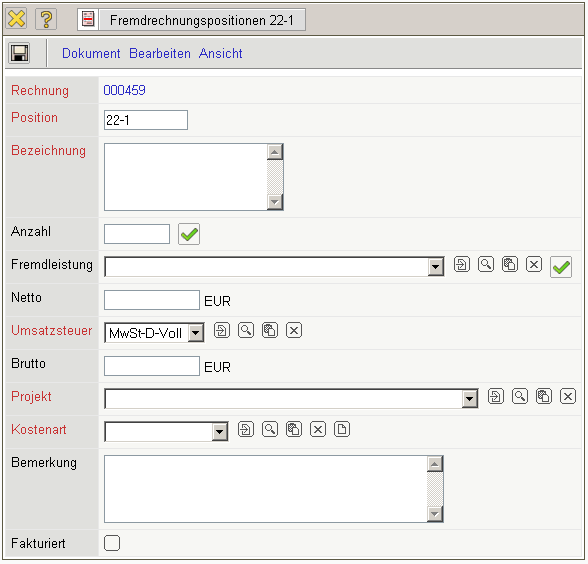The image size is (588, 564).
Task: Follow Rechnung link 000459
Action: click(124, 90)
